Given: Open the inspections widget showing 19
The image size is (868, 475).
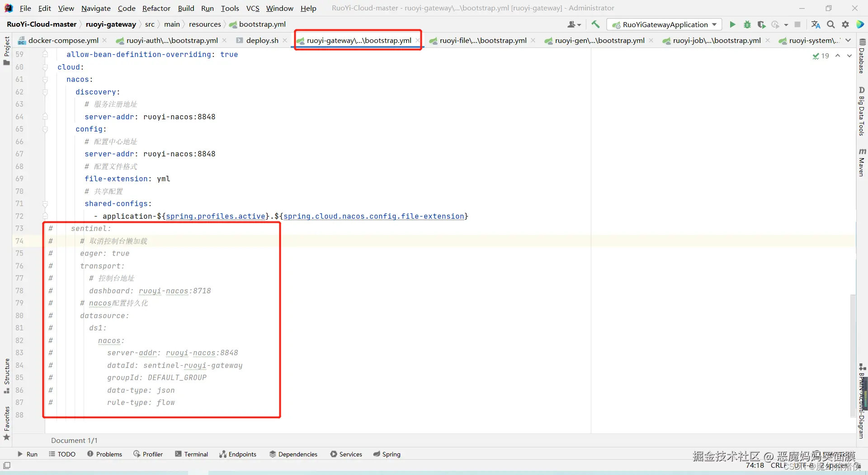Looking at the screenshot, I should click(821, 56).
